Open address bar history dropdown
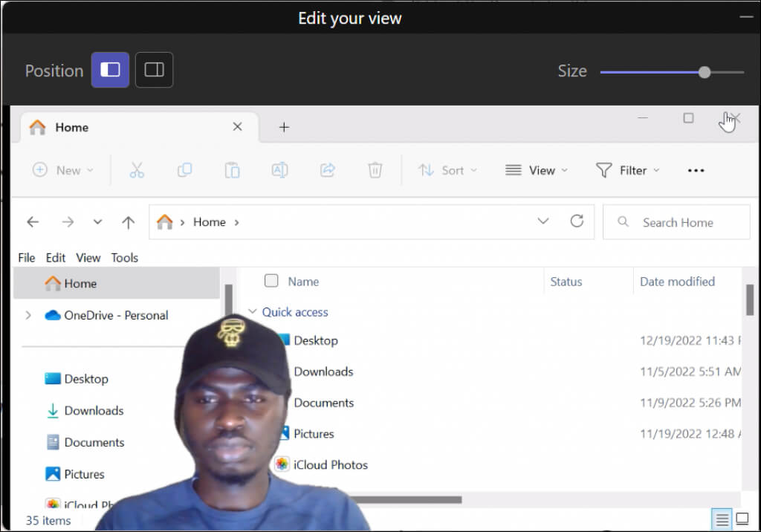 click(x=543, y=221)
